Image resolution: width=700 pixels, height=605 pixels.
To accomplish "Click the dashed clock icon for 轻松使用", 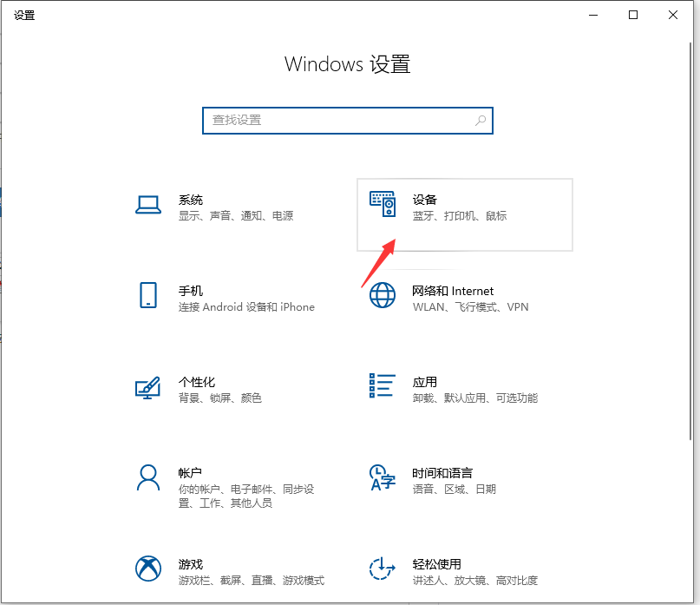I will coord(383,569).
